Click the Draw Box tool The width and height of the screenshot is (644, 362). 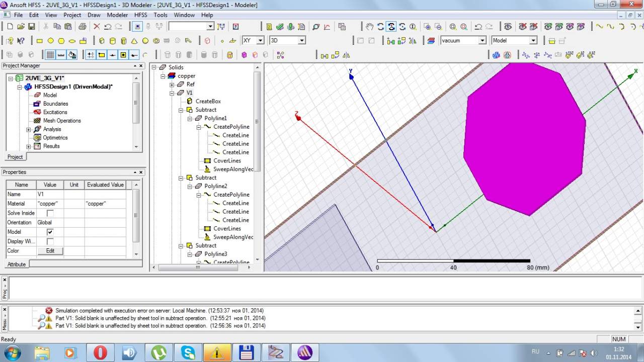[x=102, y=41]
